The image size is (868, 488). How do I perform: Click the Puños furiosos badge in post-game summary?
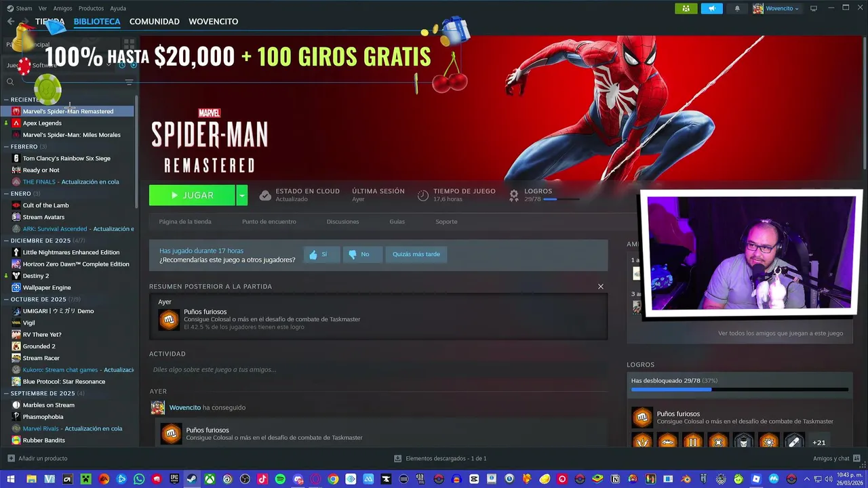click(169, 319)
